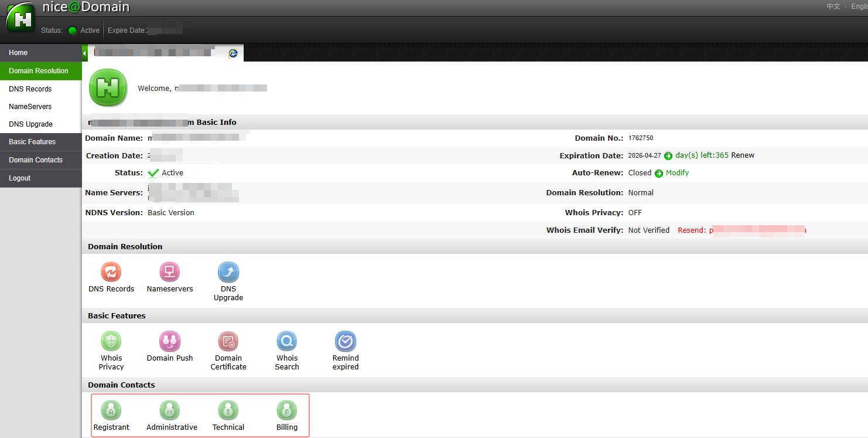Go to Home in the sidebar
The width and height of the screenshot is (868, 438).
point(18,53)
